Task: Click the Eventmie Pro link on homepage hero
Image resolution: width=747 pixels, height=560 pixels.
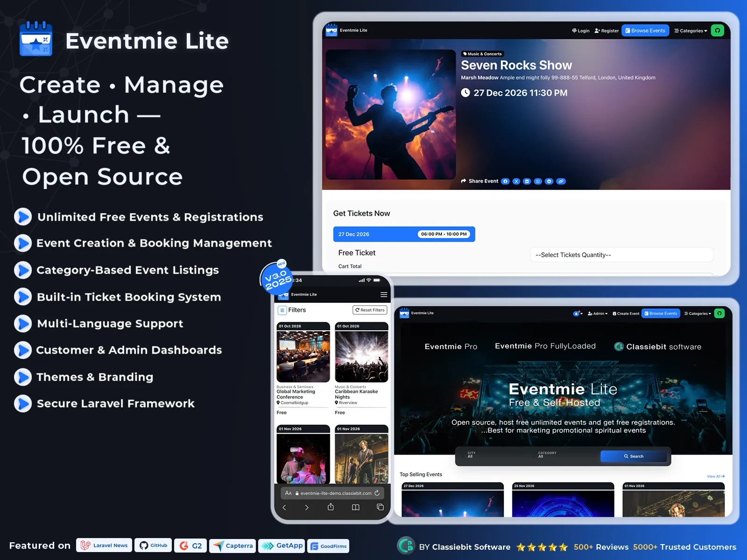Action: tap(451, 346)
